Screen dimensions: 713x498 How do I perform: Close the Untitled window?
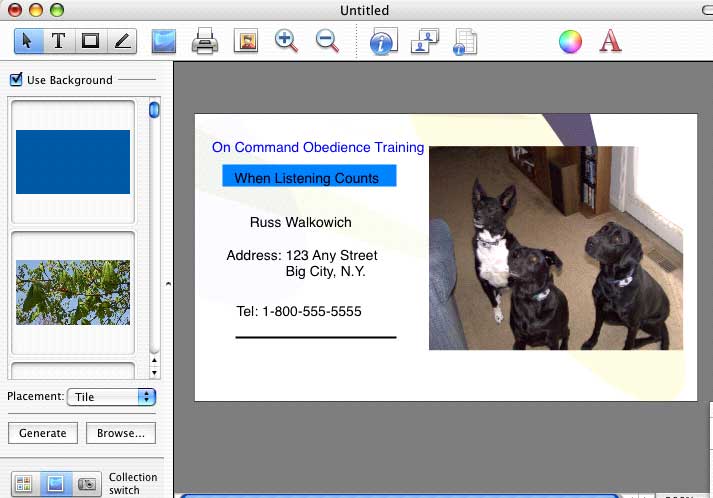coord(15,10)
